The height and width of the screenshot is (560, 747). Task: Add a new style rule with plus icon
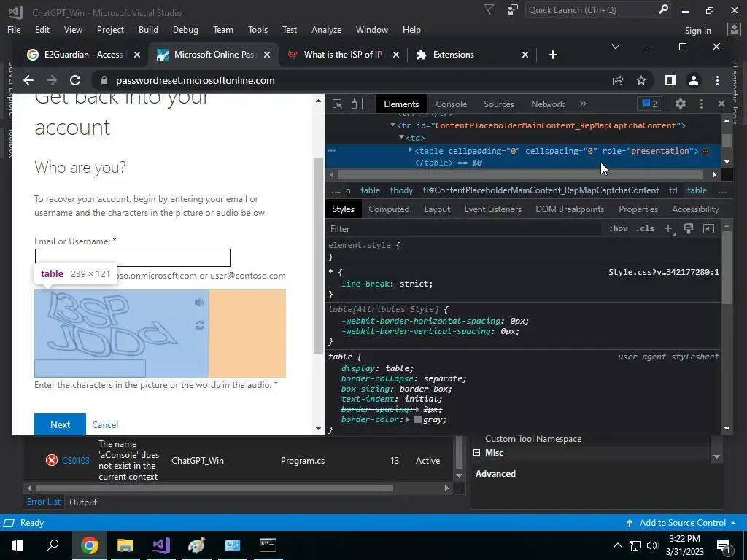669,228
